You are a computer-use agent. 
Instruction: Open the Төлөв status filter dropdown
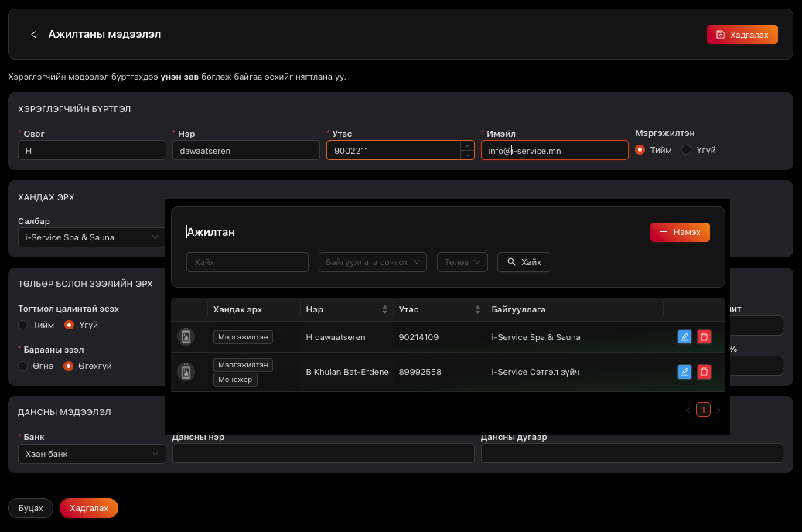pos(462,262)
